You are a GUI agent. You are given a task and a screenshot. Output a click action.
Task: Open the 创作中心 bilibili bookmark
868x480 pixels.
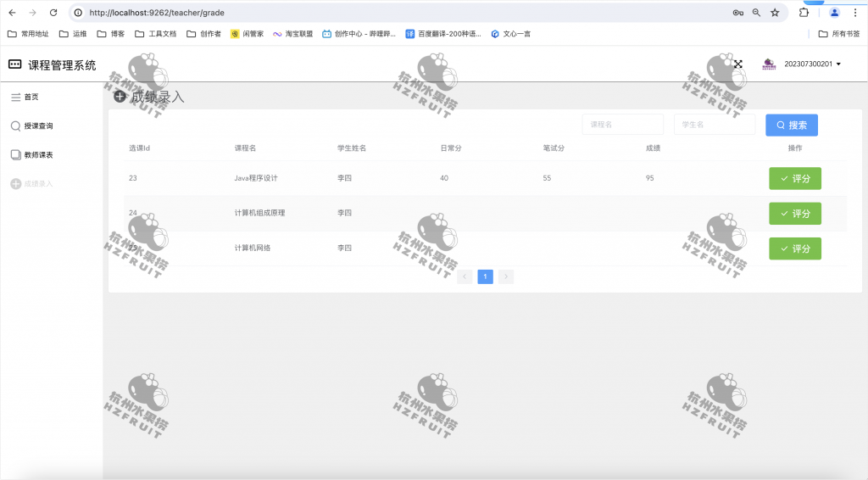(x=359, y=34)
